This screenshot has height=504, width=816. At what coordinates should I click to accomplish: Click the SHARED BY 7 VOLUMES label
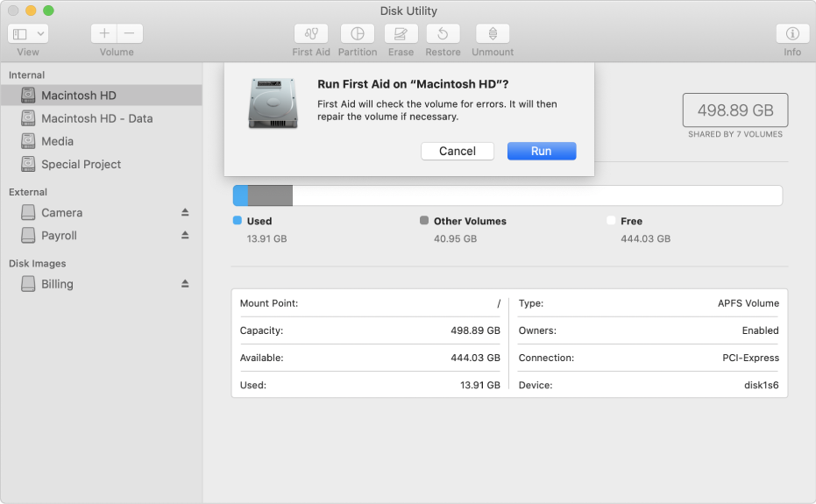734,134
